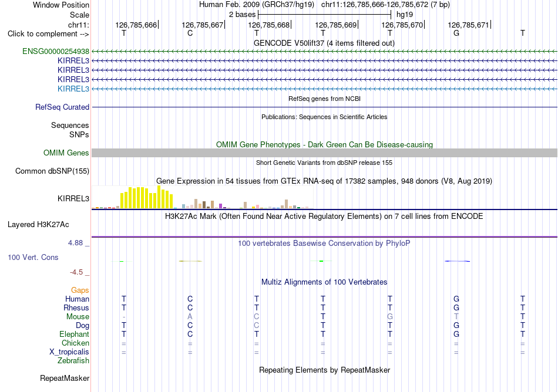Click position label 126,785,666 on ruler
Viewport: 558px width, 392px height.
pos(136,25)
